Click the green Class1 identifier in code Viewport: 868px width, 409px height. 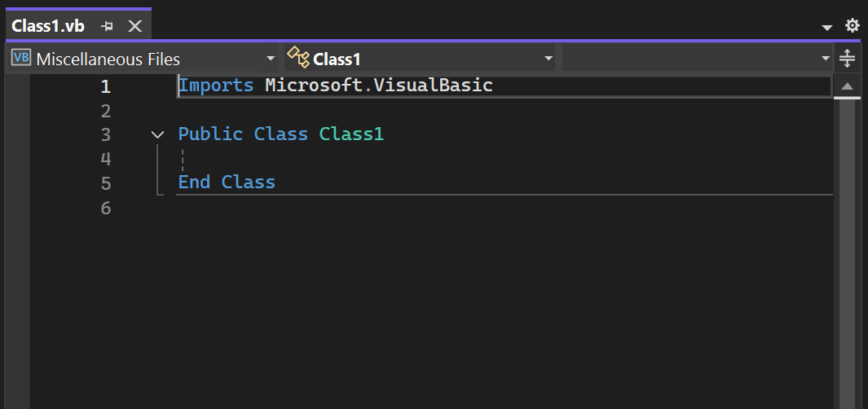(x=351, y=134)
